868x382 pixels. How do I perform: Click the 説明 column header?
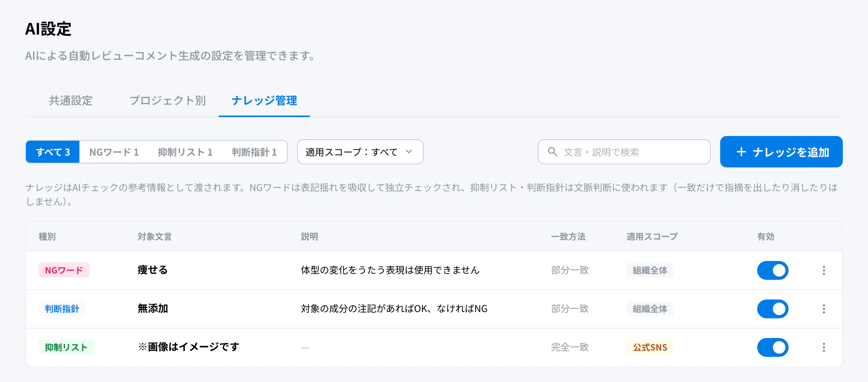coord(309,237)
